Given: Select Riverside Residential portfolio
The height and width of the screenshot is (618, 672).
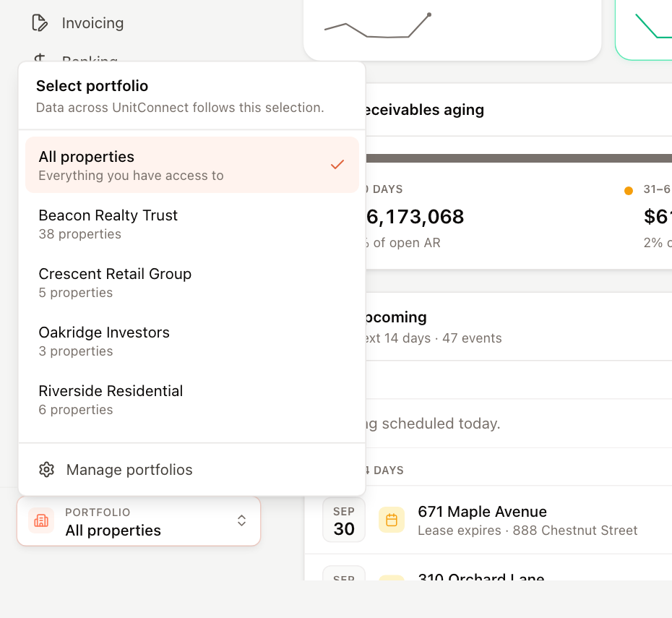Looking at the screenshot, I should coord(192,400).
